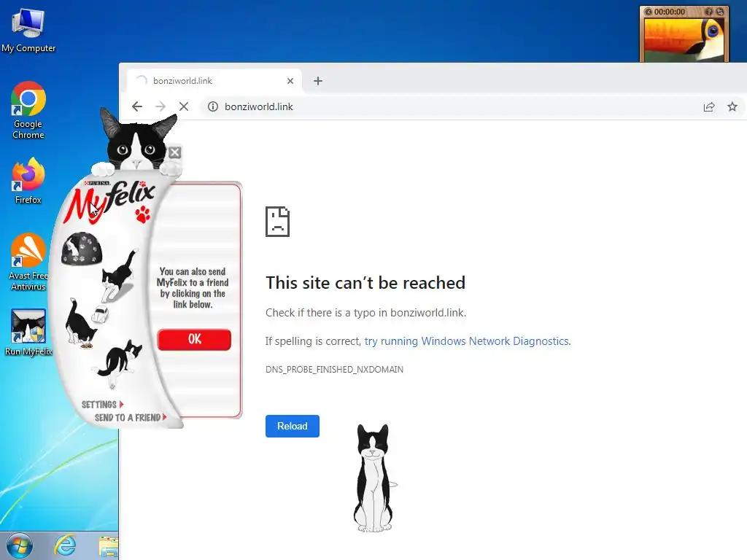Select the bonziworld.link tab
Screen dimensions: 747x560
tap(214, 81)
